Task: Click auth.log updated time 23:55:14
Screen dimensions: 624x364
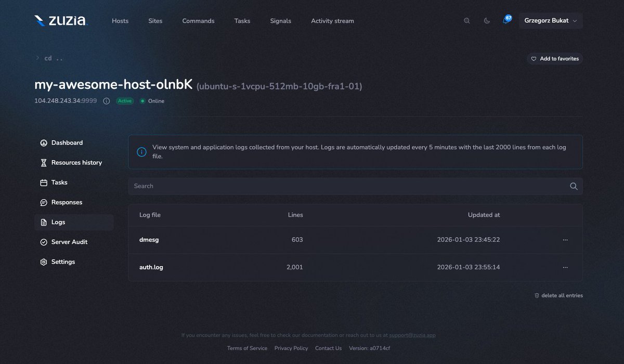Action: [x=469, y=267]
